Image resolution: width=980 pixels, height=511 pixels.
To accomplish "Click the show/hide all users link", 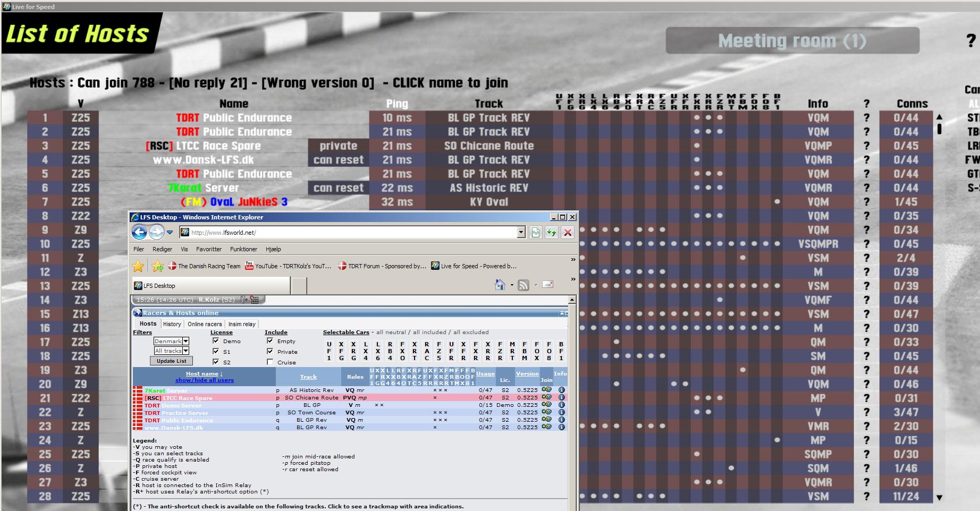I will 205,380.
